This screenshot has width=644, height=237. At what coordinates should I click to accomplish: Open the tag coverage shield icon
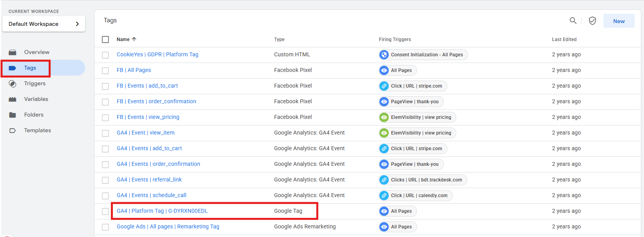(x=592, y=21)
